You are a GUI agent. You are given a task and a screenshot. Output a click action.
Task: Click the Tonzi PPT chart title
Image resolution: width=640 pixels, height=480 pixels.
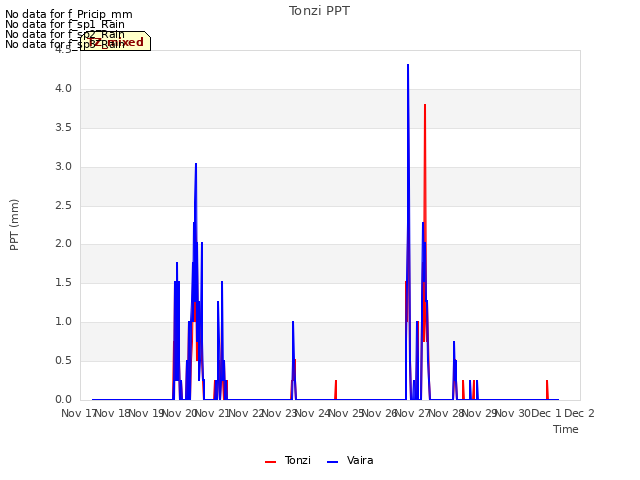[x=319, y=11]
